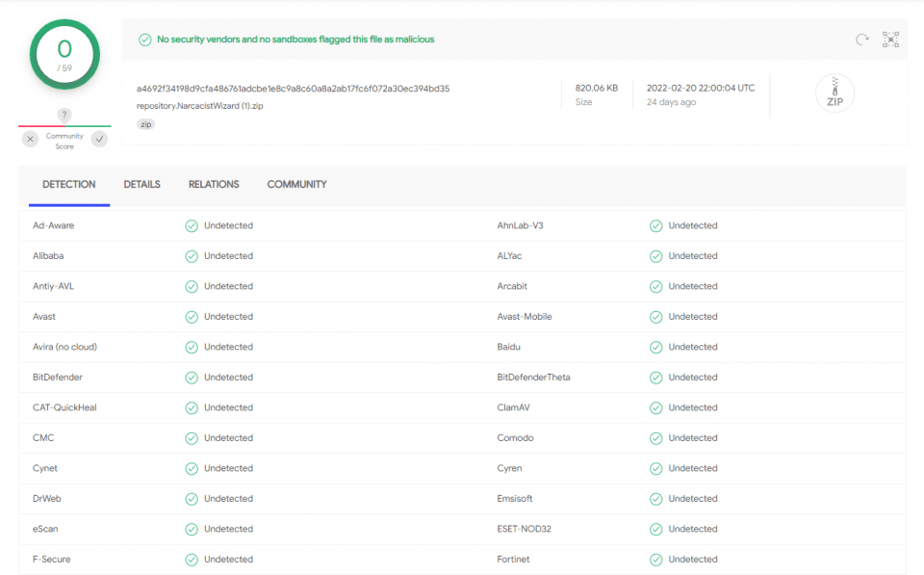Open the RELATIONS tab
This screenshot has width=924, height=575.
tap(214, 185)
